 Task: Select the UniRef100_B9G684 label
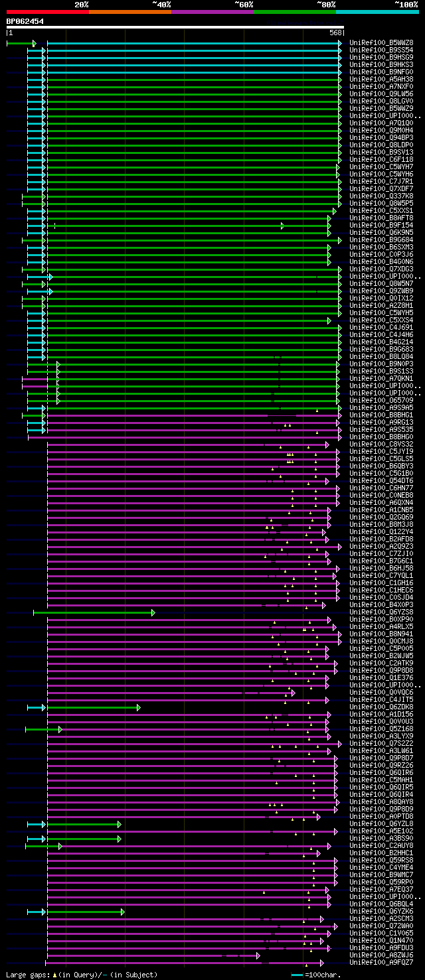[x=381, y=240]
